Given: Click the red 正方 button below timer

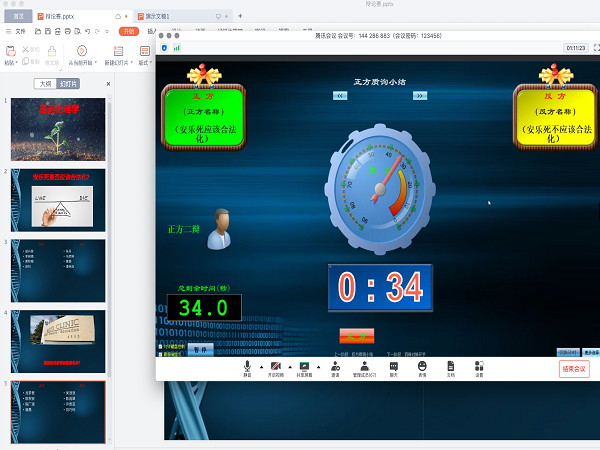Looking at the screenshot, I should tap(357, 336).
